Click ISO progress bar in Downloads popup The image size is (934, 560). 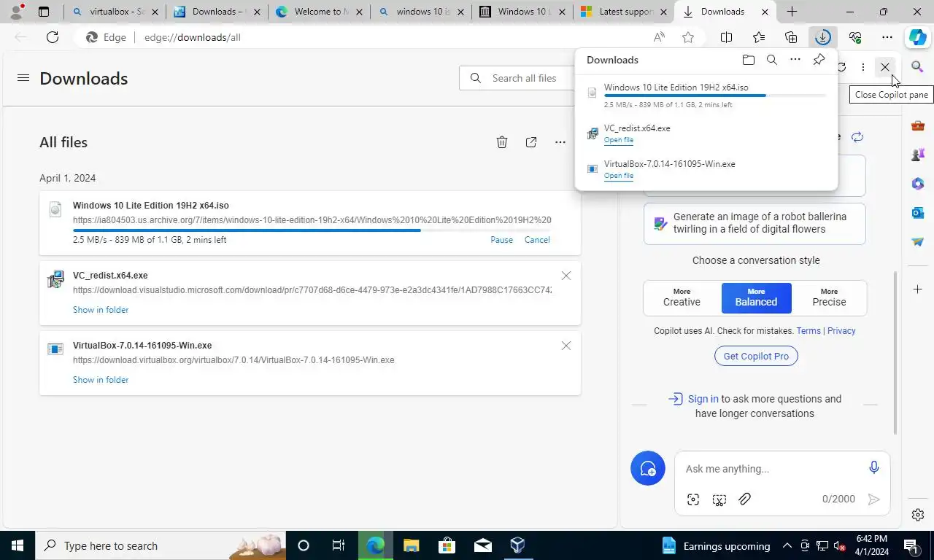point(715,96)
